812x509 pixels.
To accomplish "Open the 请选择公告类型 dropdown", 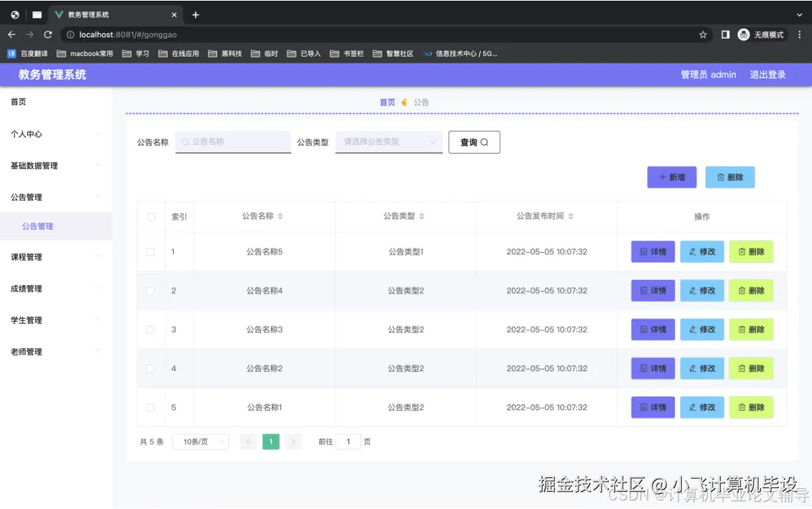I will [x=388, y=142].
